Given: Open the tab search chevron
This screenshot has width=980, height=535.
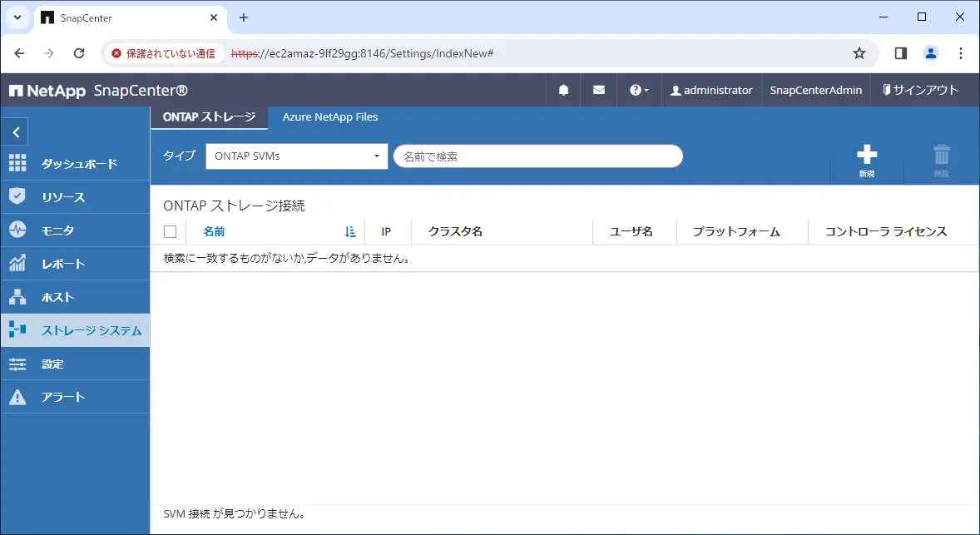Looking at the screenshot, I should tap(17, 17).
